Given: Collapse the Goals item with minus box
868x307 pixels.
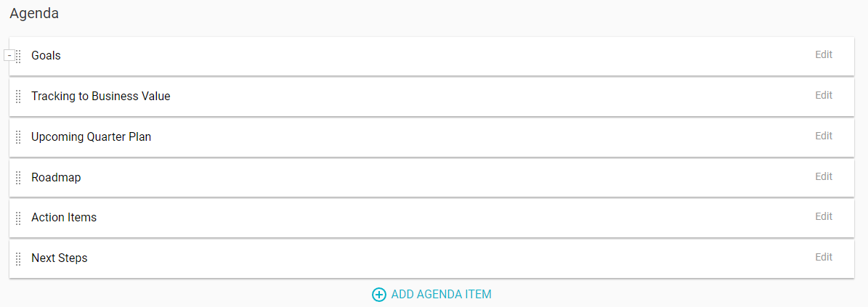Looking at the screenshot, I should point(9,55).
